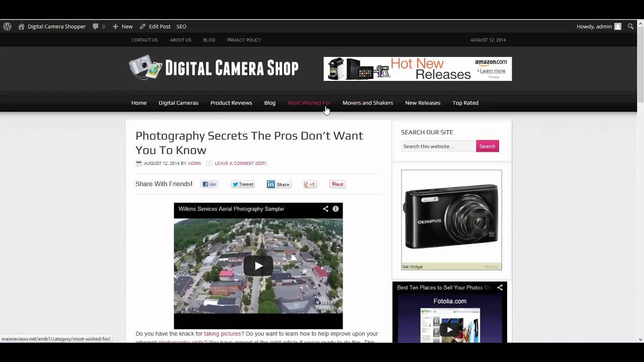Click the Search Our Site heading

[427, 132]
